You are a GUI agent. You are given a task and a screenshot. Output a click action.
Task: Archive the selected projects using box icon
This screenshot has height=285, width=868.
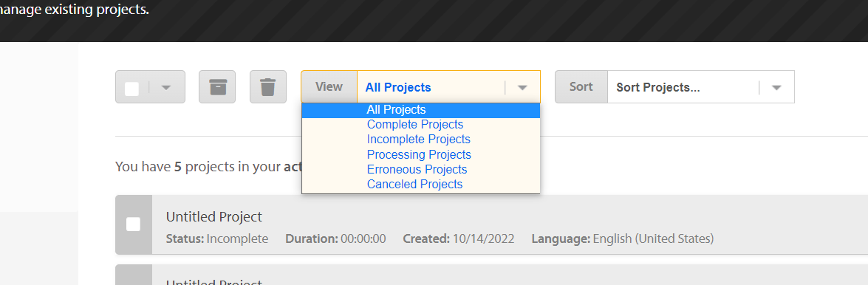click(217, 87)
